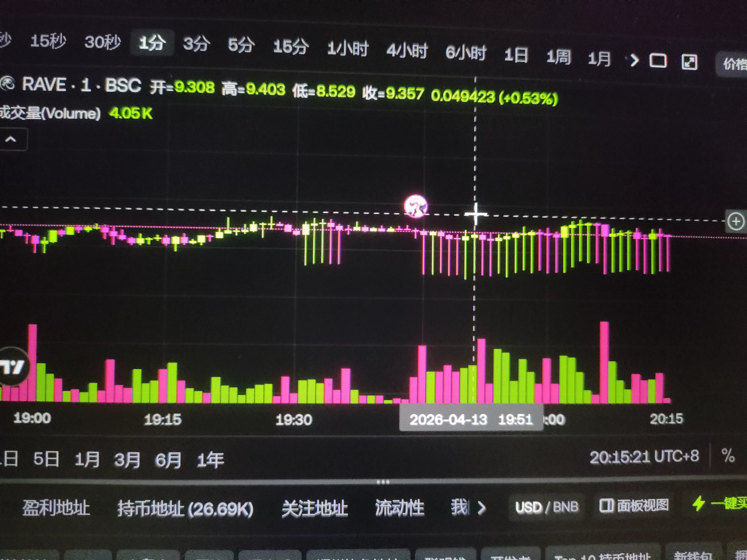Toggle percent scale on price axis

[x=728, y=455]
